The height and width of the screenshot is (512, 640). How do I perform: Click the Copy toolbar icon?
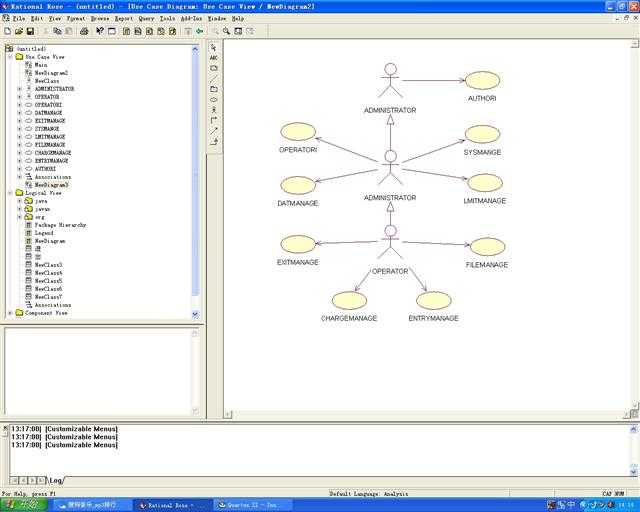coord(58,31)
